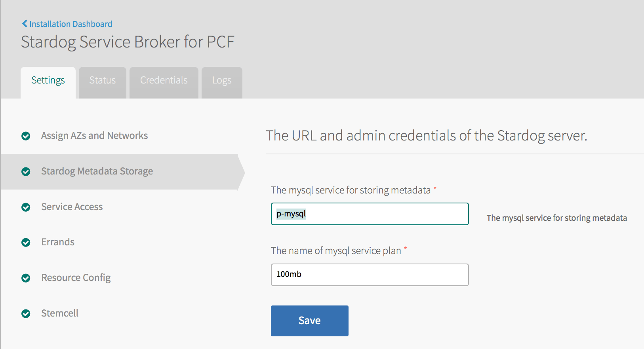Open the Stemcell section
The height and width of the screenshot is (349, 644).
point(59,313)
